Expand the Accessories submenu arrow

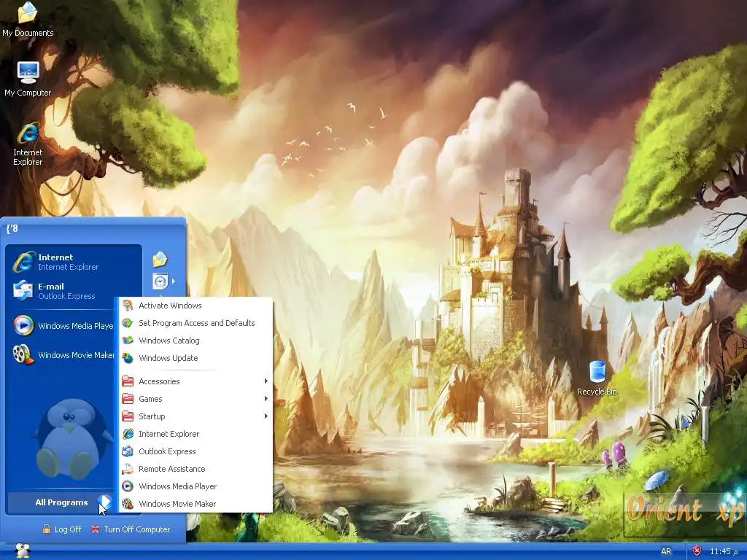click(x=266, y=381)
